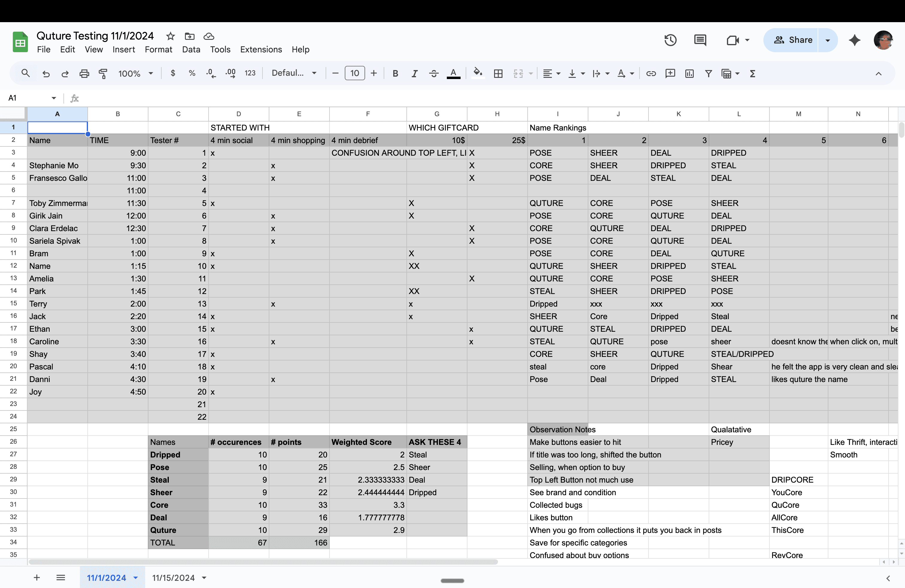The image size is (905, 588).
Task: Open the Default font family dropdown
Action: [x=294, y=73]
